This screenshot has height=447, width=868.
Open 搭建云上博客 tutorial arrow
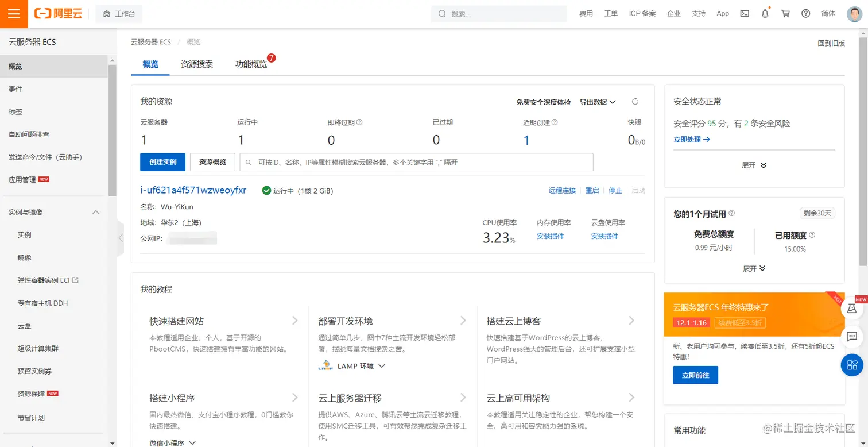coord(631,321)
